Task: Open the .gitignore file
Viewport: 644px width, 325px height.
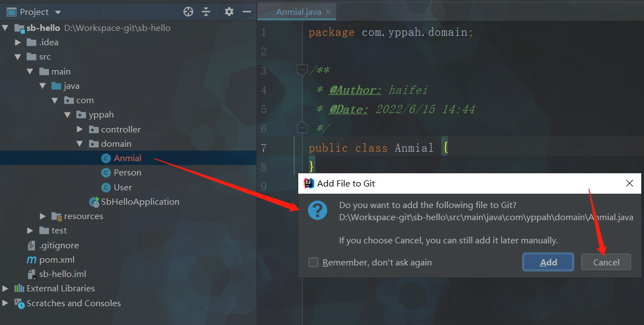Action: pyautogui.click(x=59, y=246)
